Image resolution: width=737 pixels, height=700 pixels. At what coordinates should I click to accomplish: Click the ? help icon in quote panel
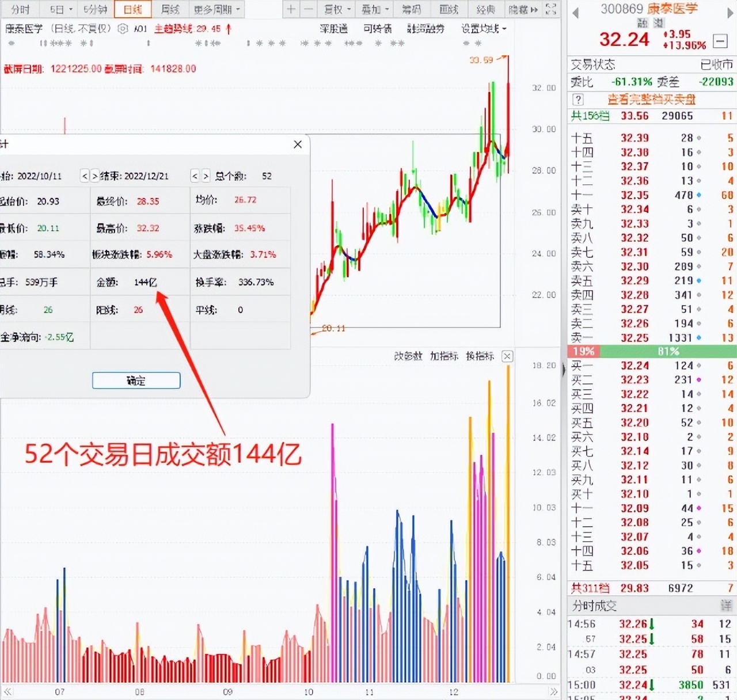point(578,100)
